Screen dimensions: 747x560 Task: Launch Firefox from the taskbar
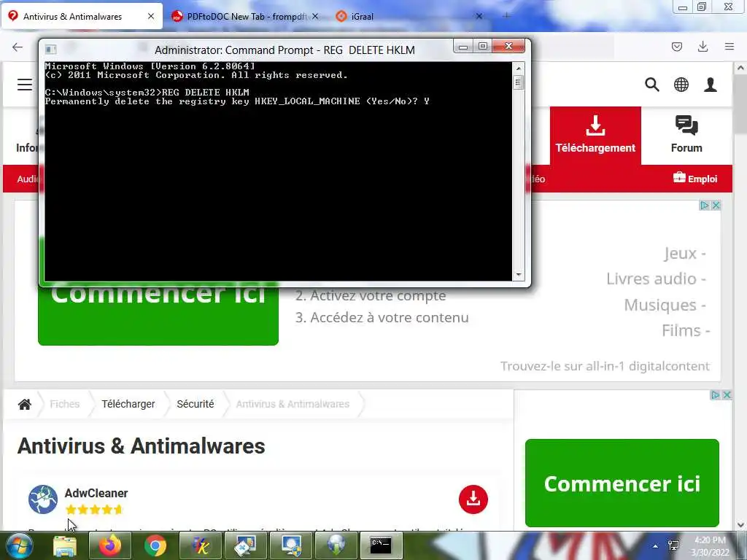[109, 545]
